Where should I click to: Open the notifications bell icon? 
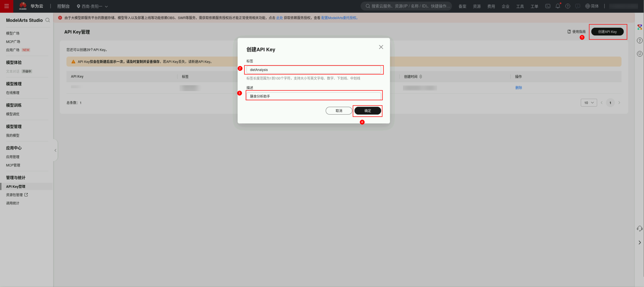558,6
